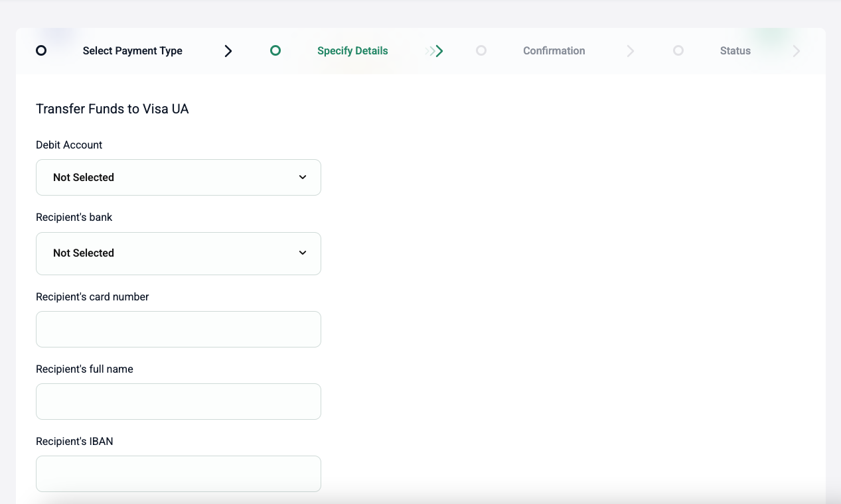Click the "Recipient's full name" label
The height and width of the screenshot is (504, 841).
(x=84, y=369)
